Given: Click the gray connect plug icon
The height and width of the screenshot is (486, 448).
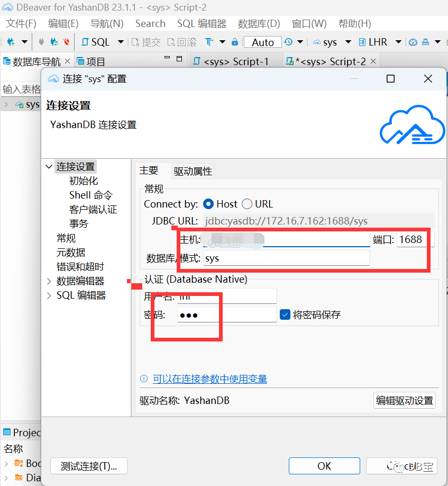Looking at the screenshot, I should click(41, 42).
